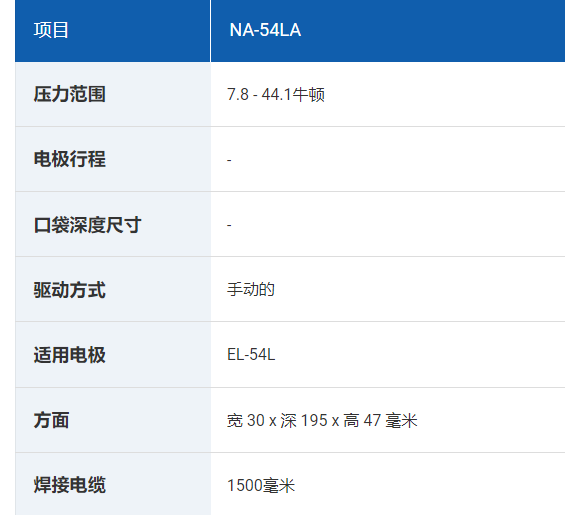Select the 口袋深度尺寸 row label
Screen dimensions: 565x515
point(87,225)
